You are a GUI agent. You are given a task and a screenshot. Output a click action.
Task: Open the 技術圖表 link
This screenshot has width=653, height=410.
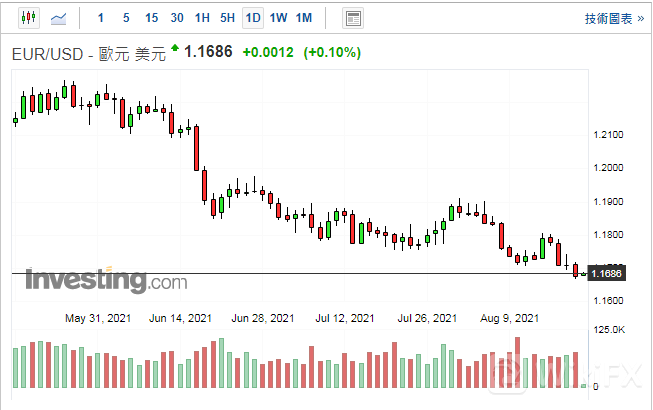click(614, 18)
